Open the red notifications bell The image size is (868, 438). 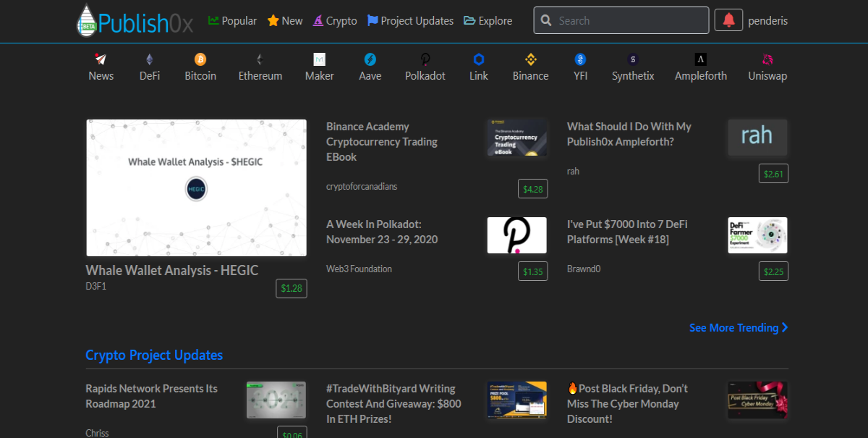[728, 20]
